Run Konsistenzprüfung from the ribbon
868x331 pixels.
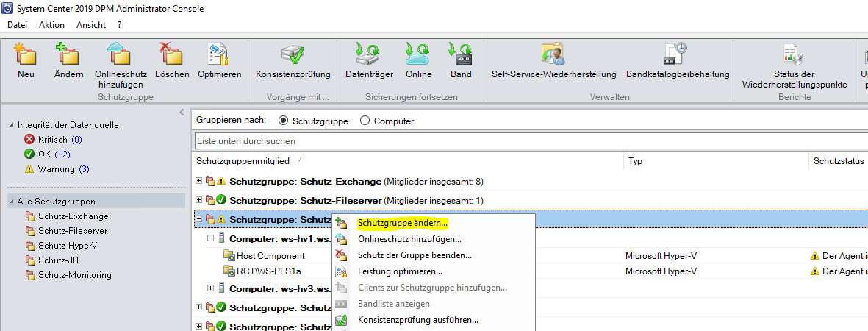click(293, 55)
